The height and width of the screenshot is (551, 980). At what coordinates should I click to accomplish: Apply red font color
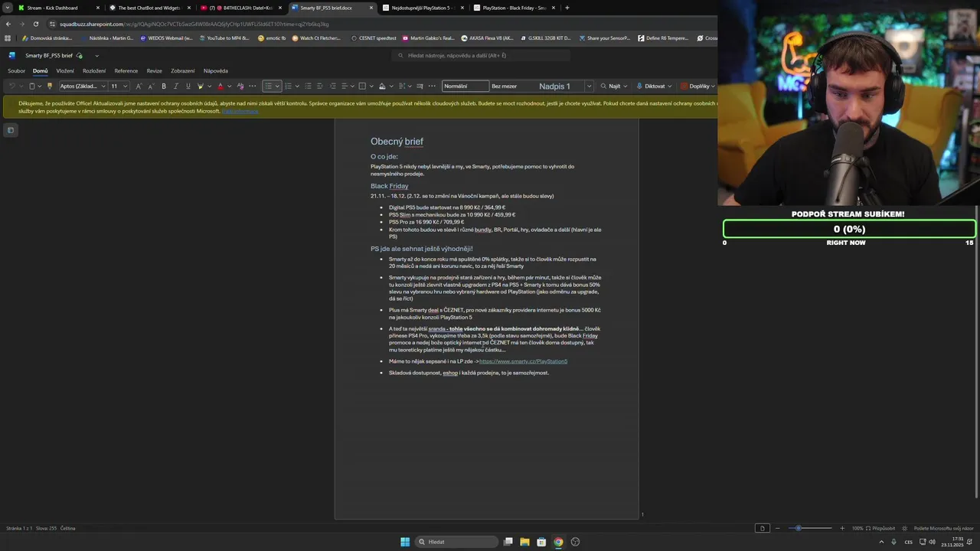tap(220, 86)
